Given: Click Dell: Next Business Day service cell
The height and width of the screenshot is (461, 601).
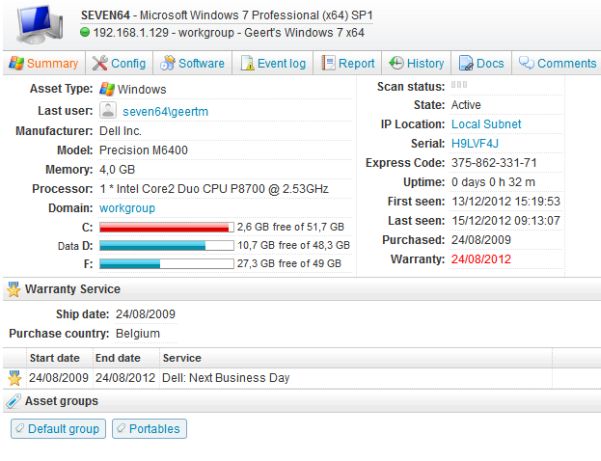Looking at the screenshot, I should 226,378.
